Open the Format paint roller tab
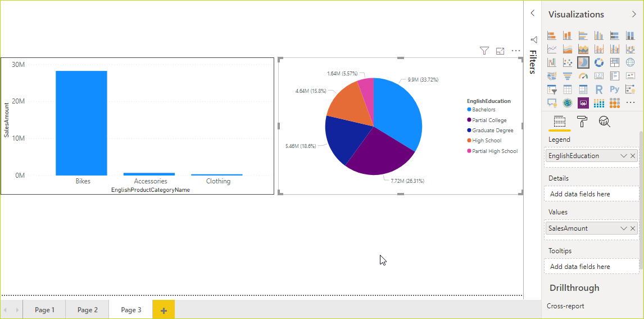644x319 pixels. pos(582,122)
